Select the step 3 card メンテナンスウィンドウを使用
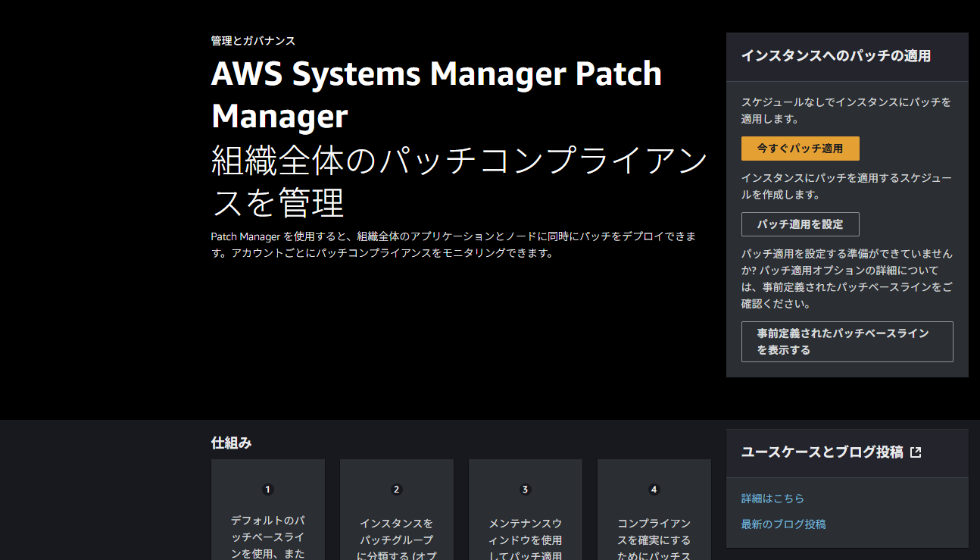This screenshot has width=980, height=560. click(526, 509)
